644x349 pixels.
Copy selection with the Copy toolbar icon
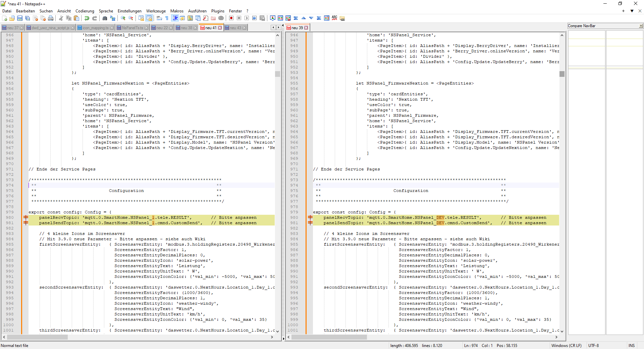[69, 18]
